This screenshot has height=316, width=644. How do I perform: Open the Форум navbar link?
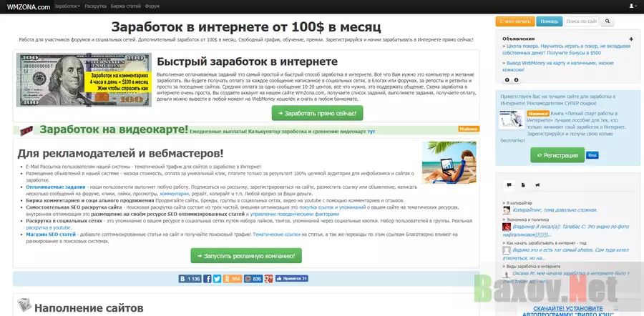tap(152, 6)
